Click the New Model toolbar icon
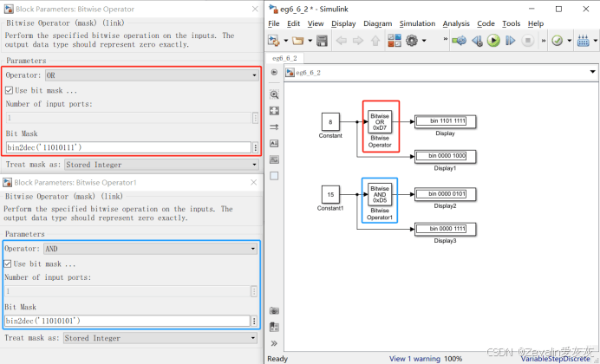600x364 pixels. (274, 40)
